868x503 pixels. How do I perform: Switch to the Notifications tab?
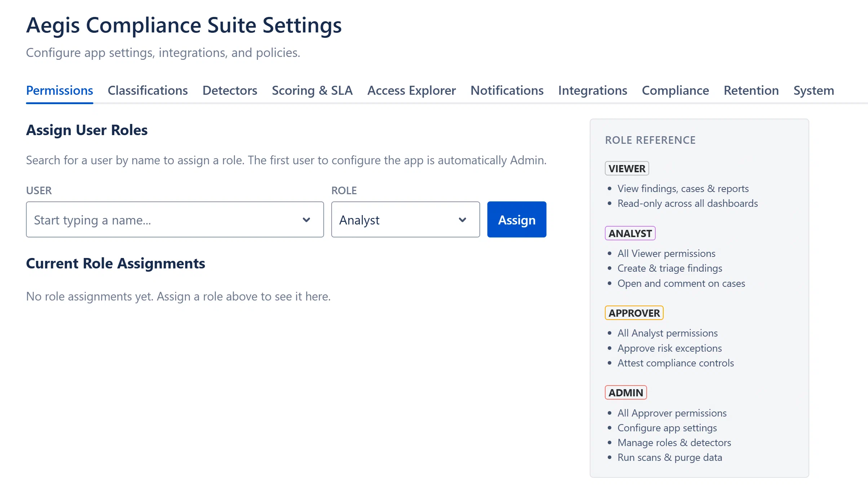pyautogui.click(x=507, y=90)
